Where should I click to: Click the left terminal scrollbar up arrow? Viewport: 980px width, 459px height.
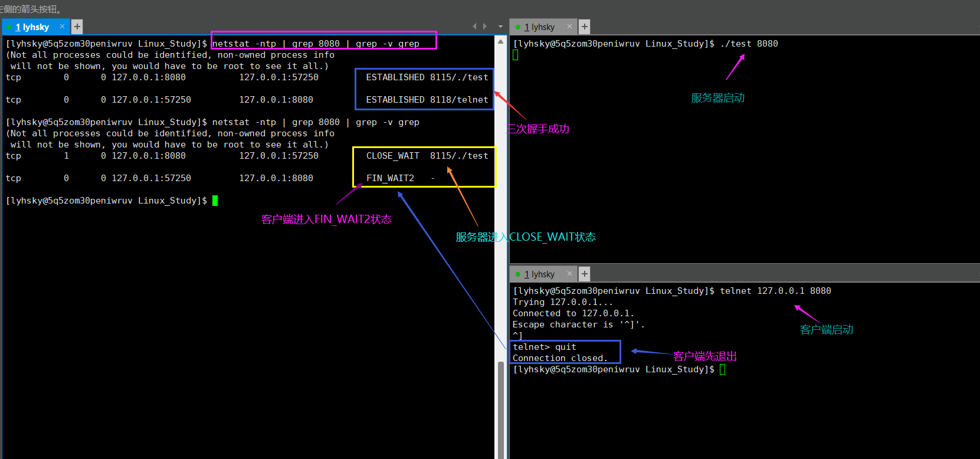(x=500, y=41)
